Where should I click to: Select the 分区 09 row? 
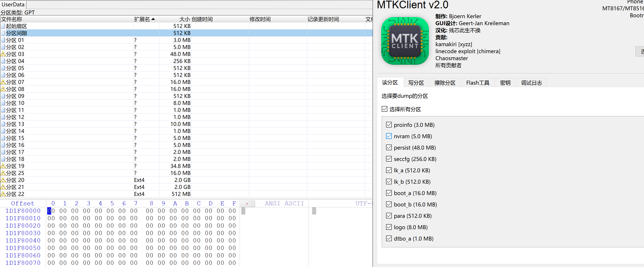point(186,96)
